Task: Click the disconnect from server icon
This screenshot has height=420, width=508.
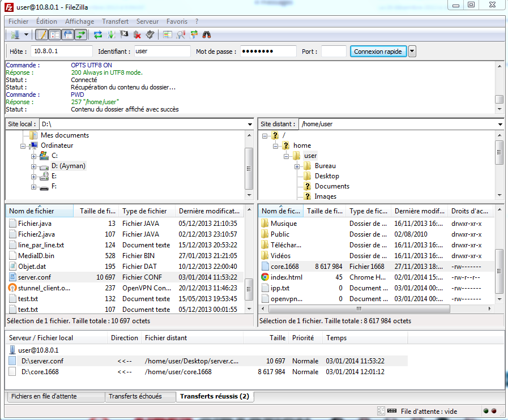Action: coord(137,35)
